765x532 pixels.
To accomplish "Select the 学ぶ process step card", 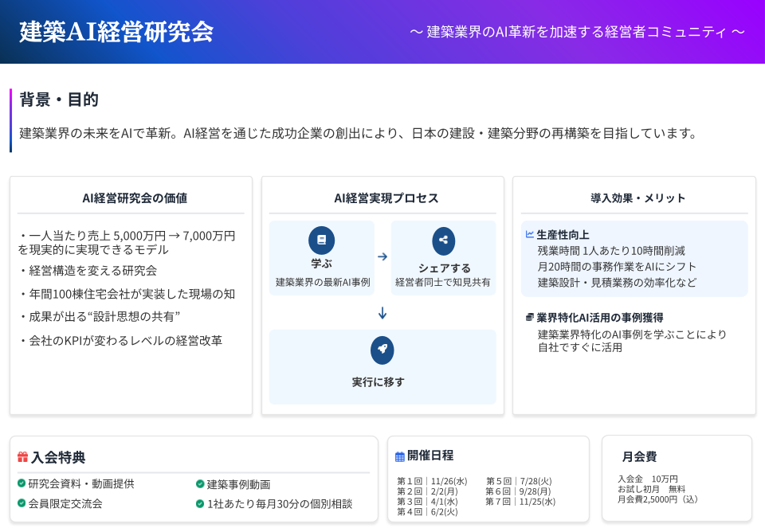I will pyautogui.click(x=321, y=258).
